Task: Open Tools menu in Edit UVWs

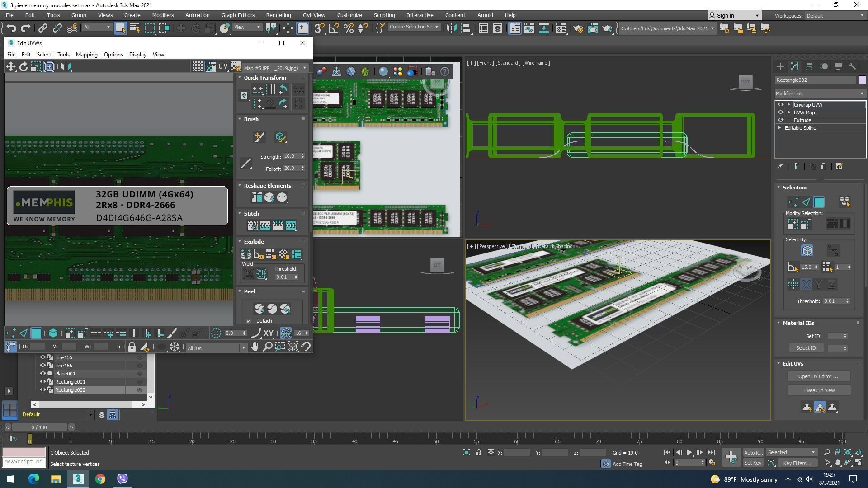Action: 63,55
